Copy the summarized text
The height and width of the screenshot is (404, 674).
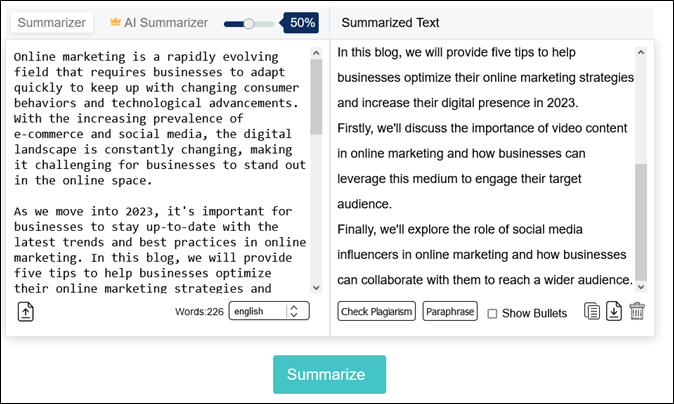pyautogui.click(x=592, y=311)
